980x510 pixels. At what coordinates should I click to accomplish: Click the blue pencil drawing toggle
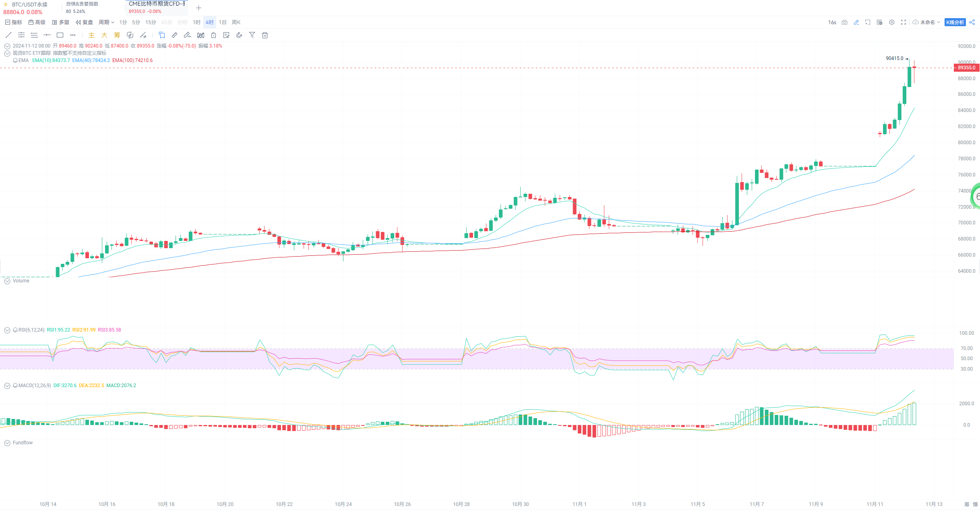click(x=856, y=22)
